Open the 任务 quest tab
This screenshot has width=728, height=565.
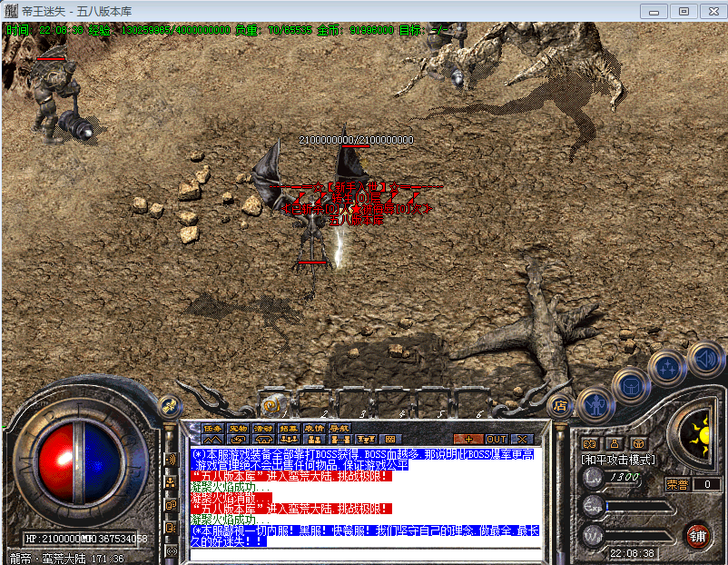(212, 429)
